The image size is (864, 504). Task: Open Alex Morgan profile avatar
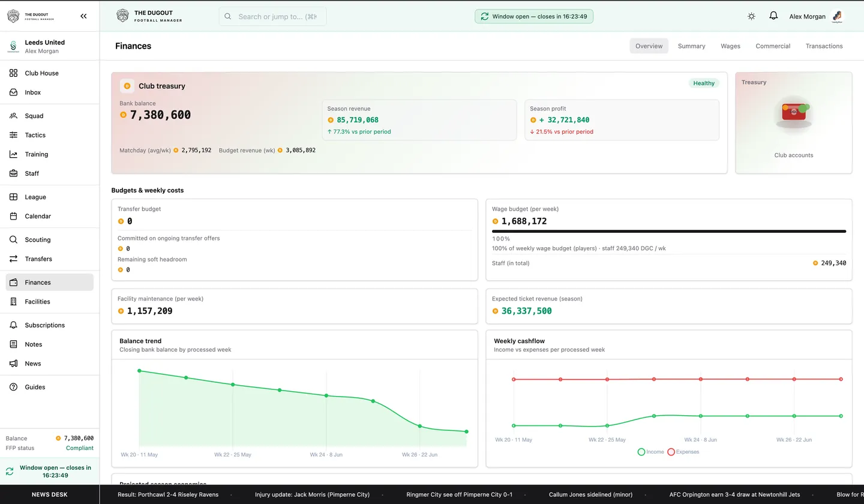point(837,17)
